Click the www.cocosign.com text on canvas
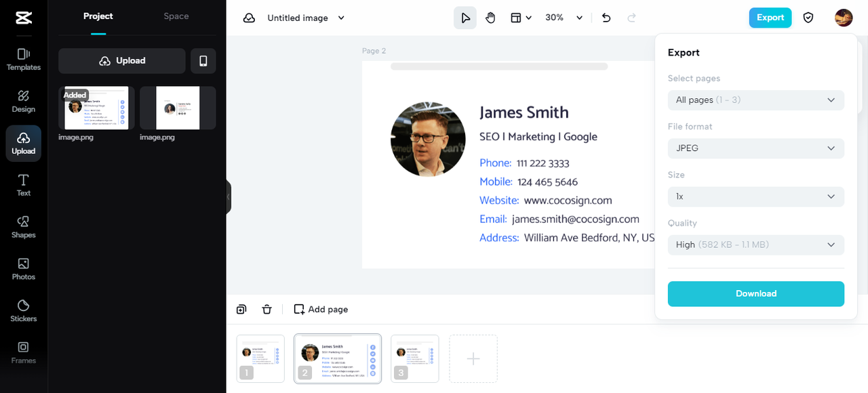Viewport: 868px width, 393px height. click(x=568, y=201)
